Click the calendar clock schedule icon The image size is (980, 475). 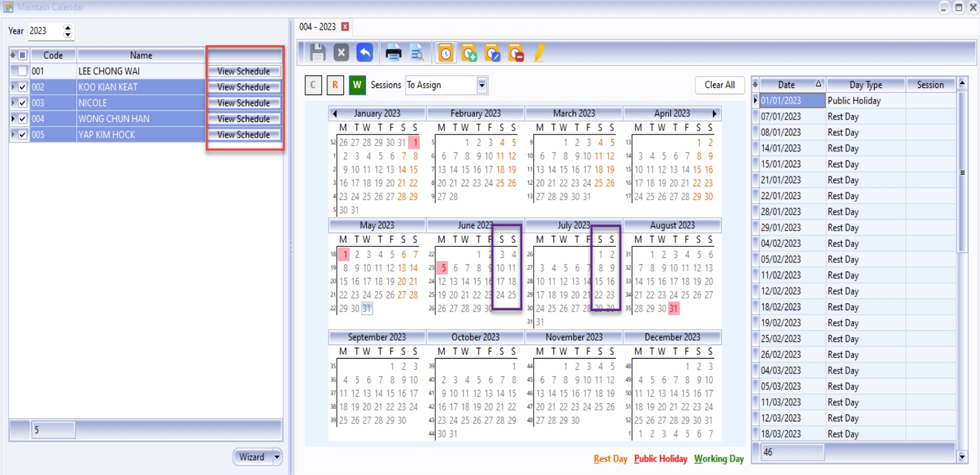(446, 53)
